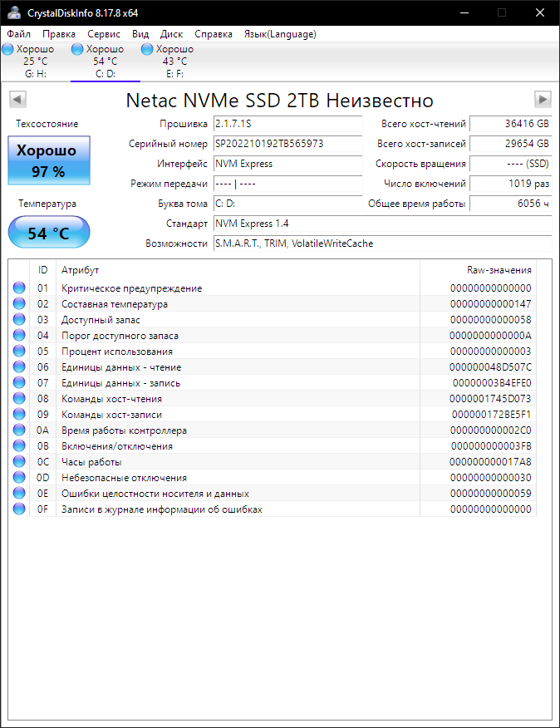This screenshot has height=728, width=560.
Task: Click the status orb for Время работы контроллера
Action: (x=19, y=430)
